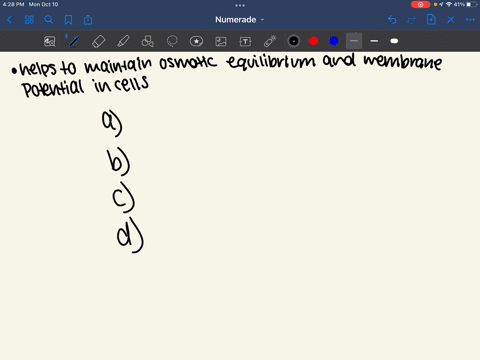The width and height of the screenshot is (480, 360).
Task: Select the laser pointer tool
Action: click(x=270, y=41)
